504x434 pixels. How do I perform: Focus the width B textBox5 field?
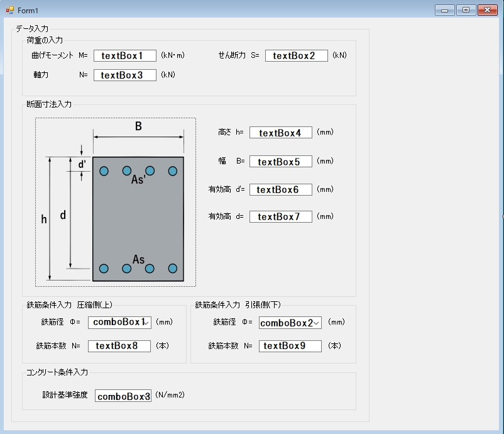pos(280,162)
